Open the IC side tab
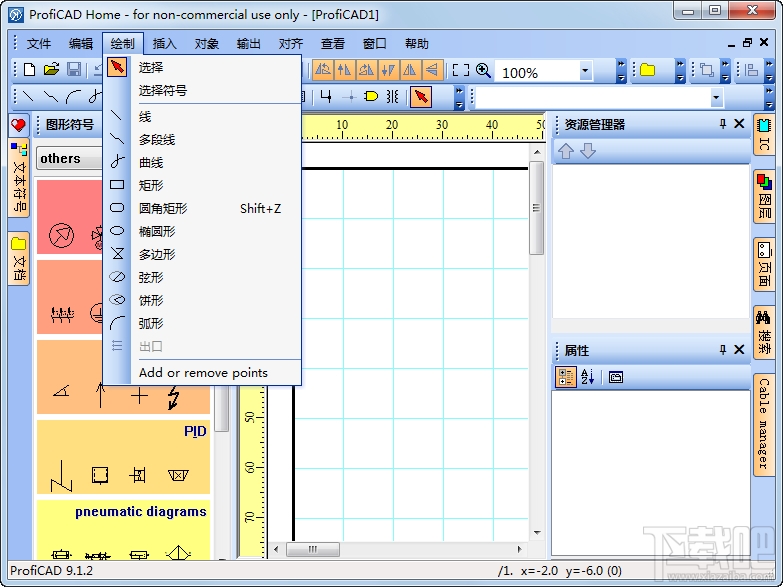 764,135
